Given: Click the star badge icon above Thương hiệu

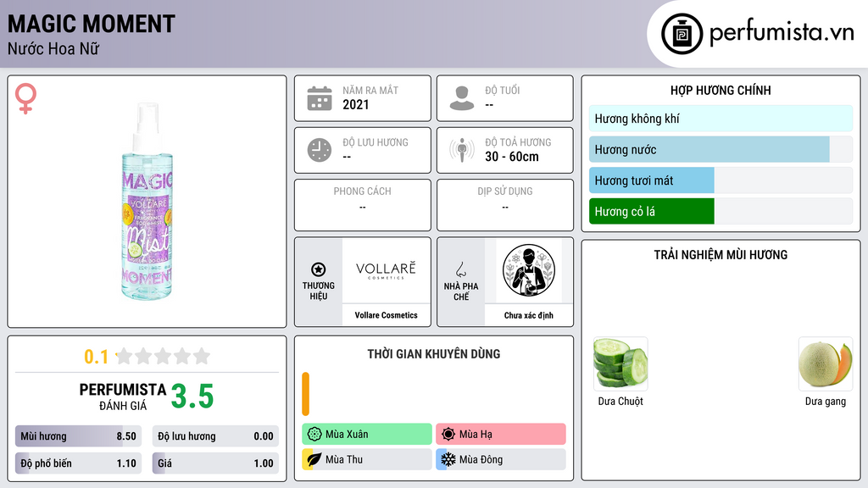Looking at the screenshot, I should (x=319, y=269).
